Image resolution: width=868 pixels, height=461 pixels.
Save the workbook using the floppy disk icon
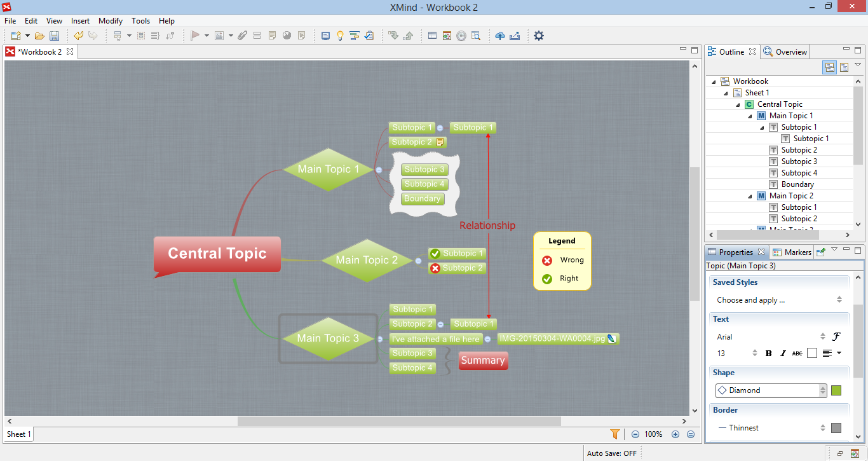[x=55, y=36]
